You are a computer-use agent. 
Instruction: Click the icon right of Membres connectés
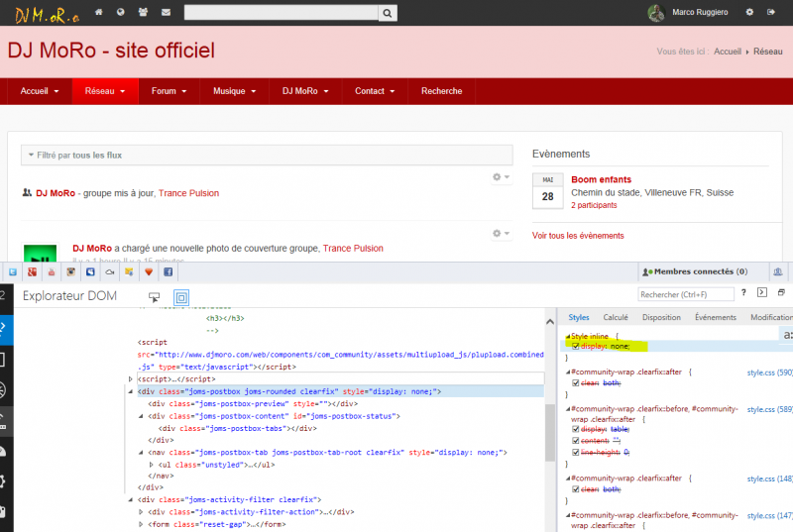tap(778, 271)
